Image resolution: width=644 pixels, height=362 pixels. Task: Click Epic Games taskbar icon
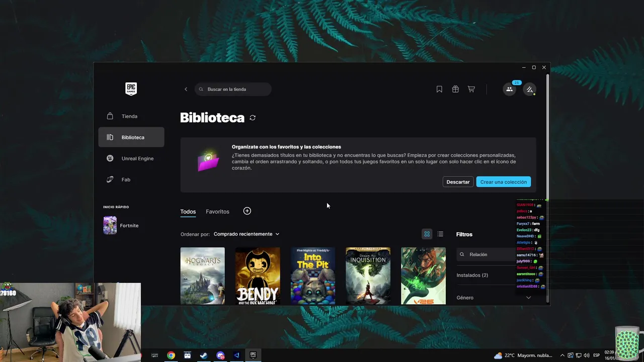click(253, 355)
